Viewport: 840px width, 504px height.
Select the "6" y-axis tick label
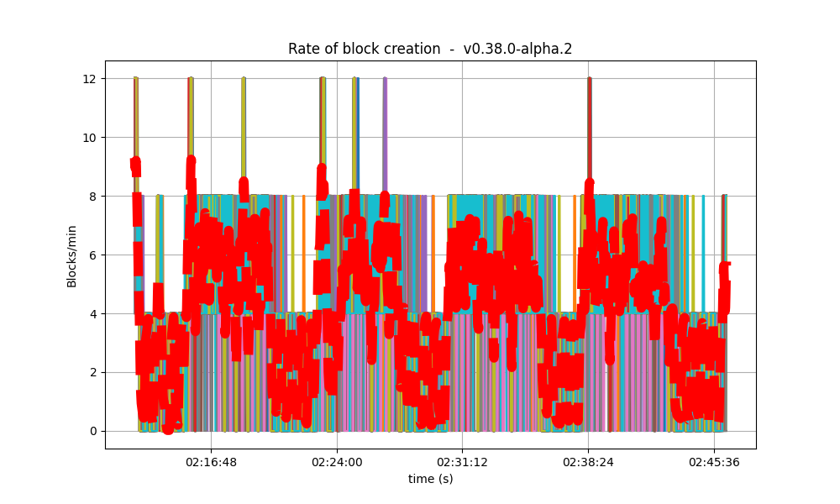[94, 256]
